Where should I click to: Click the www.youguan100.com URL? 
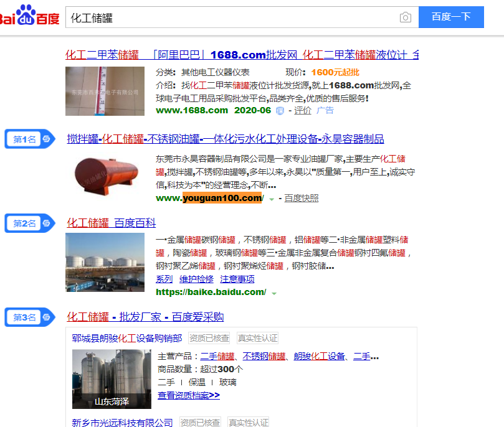210,198
